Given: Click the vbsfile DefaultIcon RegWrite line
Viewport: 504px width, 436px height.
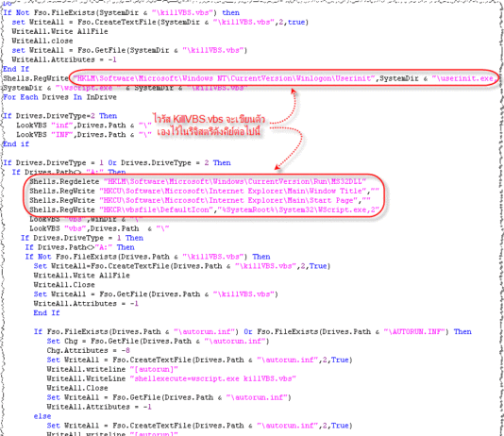Looking at the screenshot, I should [x=205, y=210].
